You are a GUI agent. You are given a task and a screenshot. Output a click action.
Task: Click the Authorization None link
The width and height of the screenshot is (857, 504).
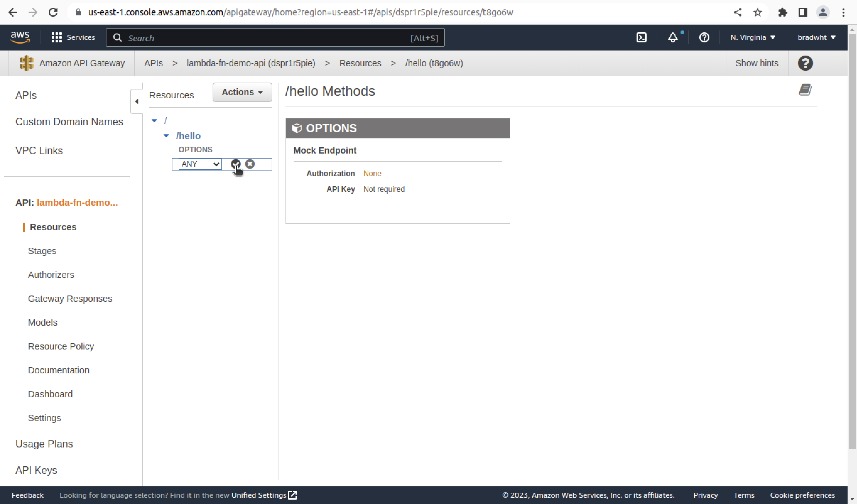point(372,173)
